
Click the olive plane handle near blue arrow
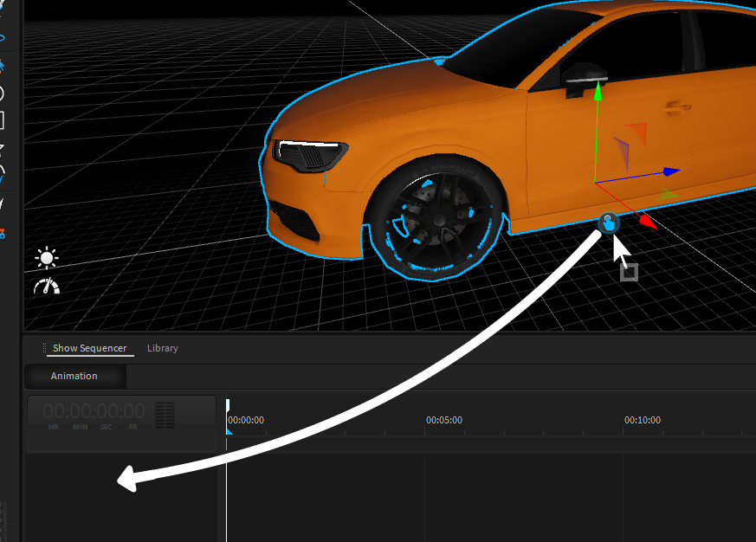(x=666, y=196)
